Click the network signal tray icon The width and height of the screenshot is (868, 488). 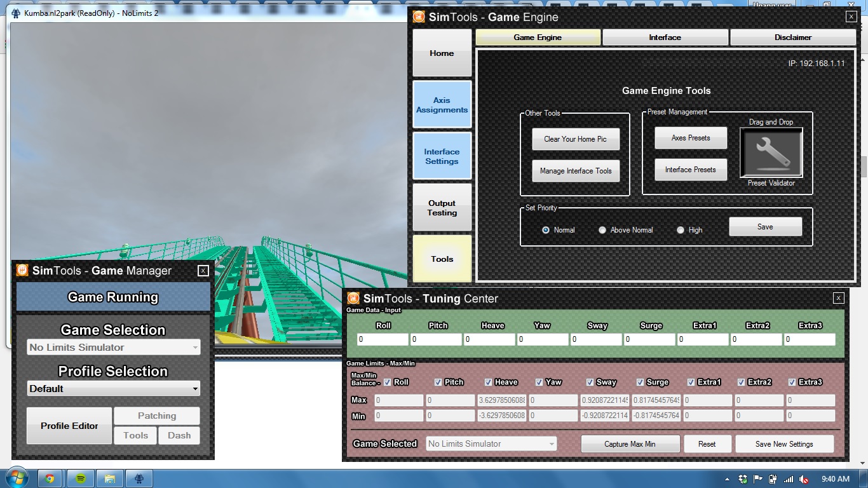789,479
